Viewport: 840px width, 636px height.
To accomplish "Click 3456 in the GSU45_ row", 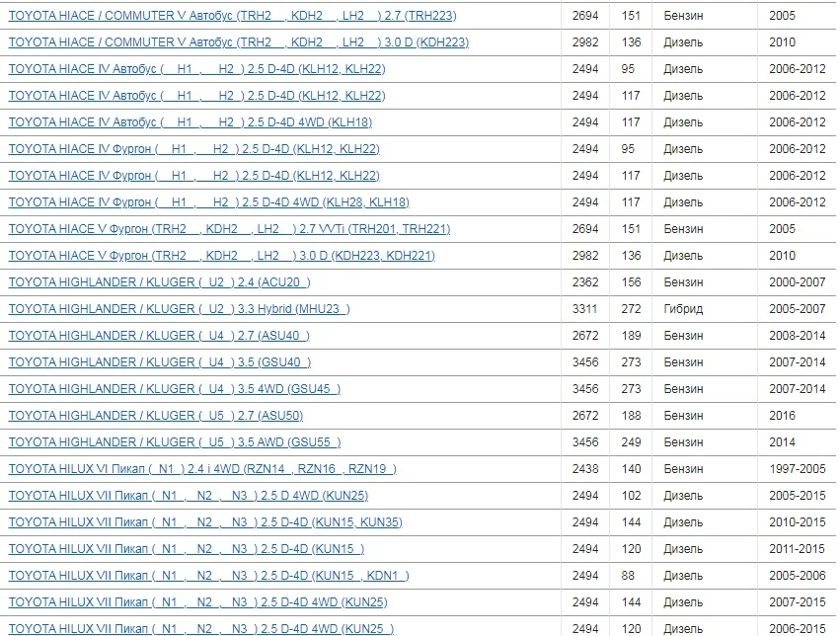I will 585,389.
